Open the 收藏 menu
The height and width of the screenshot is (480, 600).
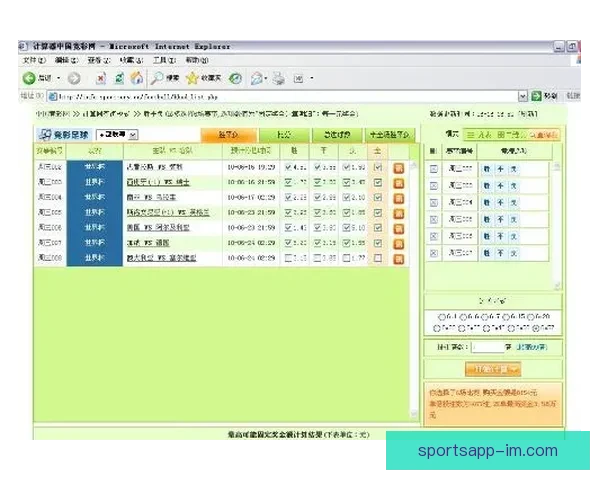[131, 60]
